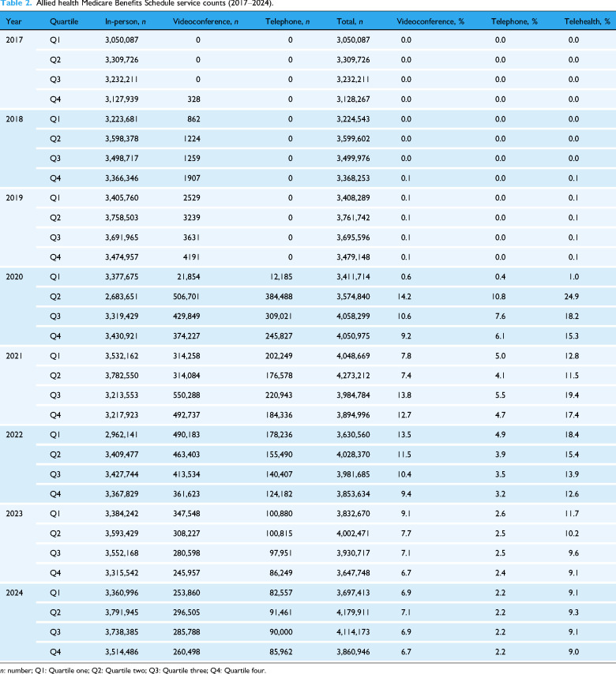This screenshot has width=616, height=674.
Task: Select the Quartile column header
Action: pos(64,21)
